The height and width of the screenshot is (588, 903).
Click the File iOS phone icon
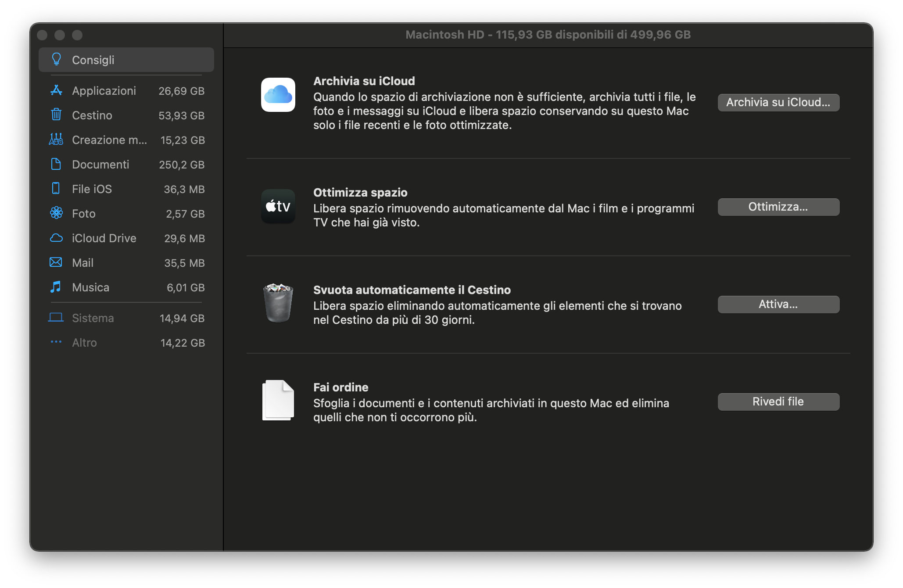(56, 188)
